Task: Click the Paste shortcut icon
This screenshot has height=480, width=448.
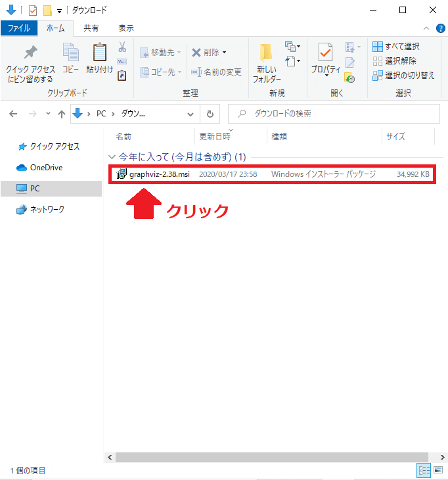Action: (x=122, y=76)
